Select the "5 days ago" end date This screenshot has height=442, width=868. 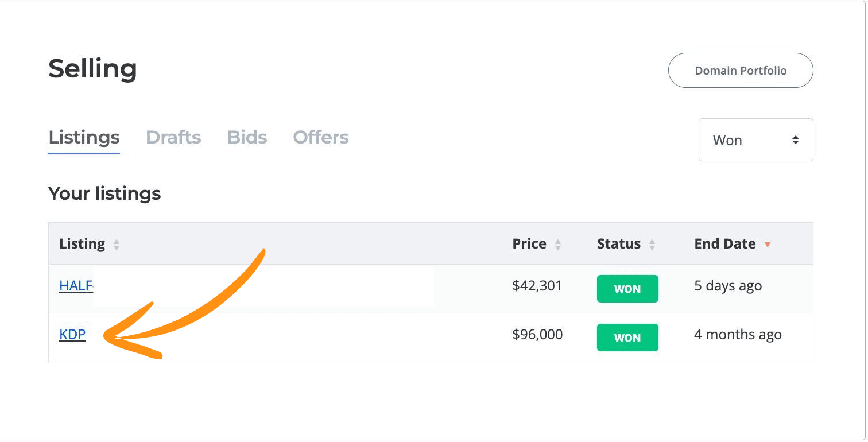tap(728, 285)
